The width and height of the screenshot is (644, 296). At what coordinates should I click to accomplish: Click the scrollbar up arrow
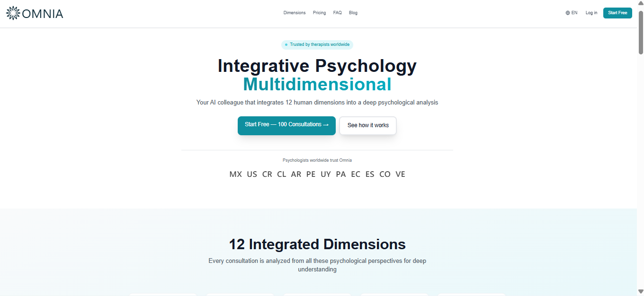point(640,4)
